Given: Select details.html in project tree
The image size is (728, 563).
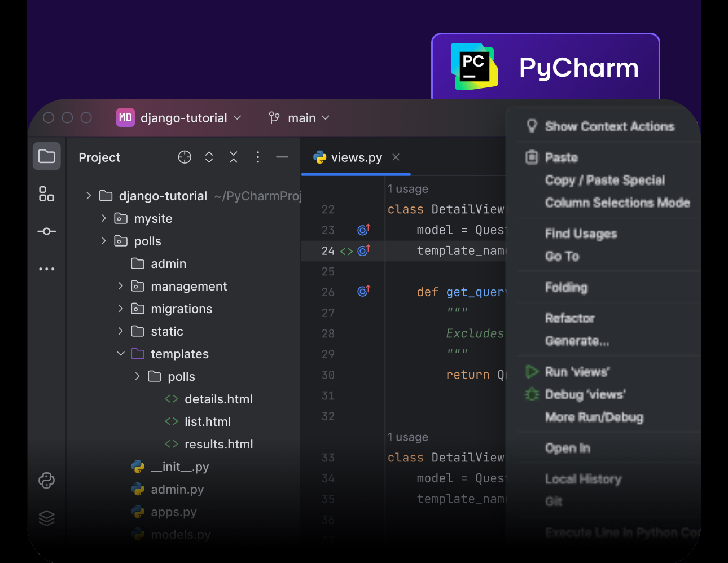Looking at the screenshot, I should pos(218,399).
